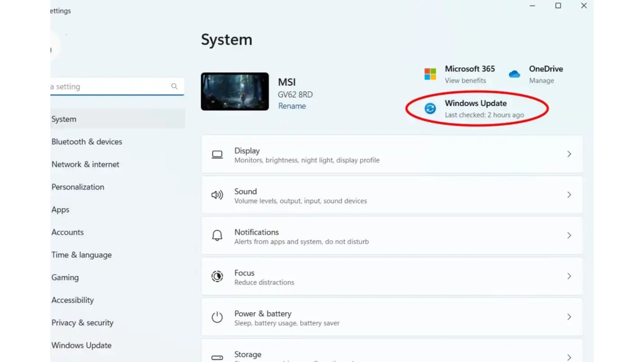644x362 pixels.
Task: Click the Windows Update sync icon
Action: [430, 109]
